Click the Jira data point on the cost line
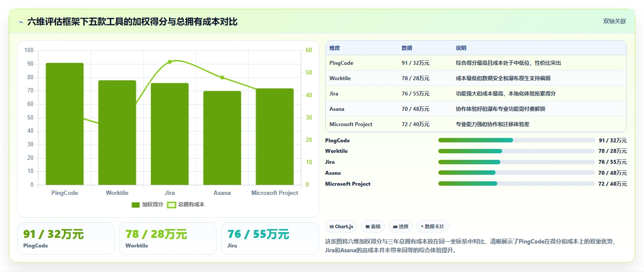The width and height of the screenshot is (644, 272). pos(170,62)
